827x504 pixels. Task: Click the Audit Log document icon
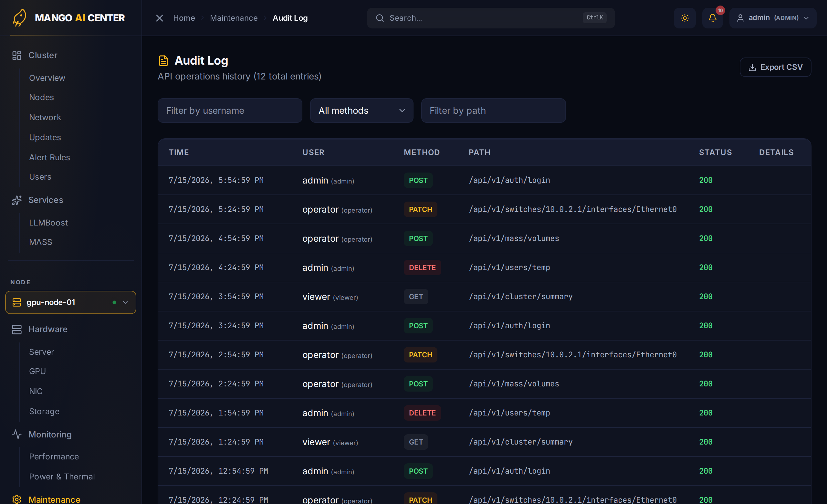coord(163,61)
